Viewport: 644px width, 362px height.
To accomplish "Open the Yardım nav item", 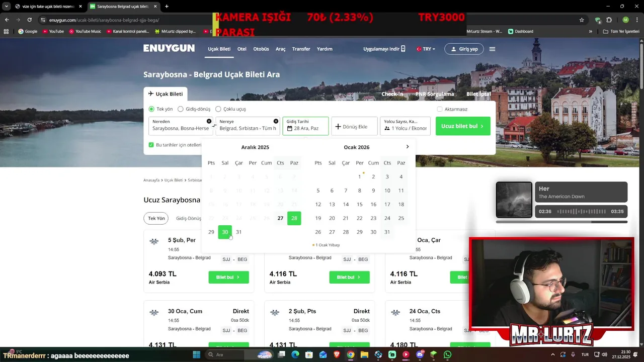I will [325, 49].
